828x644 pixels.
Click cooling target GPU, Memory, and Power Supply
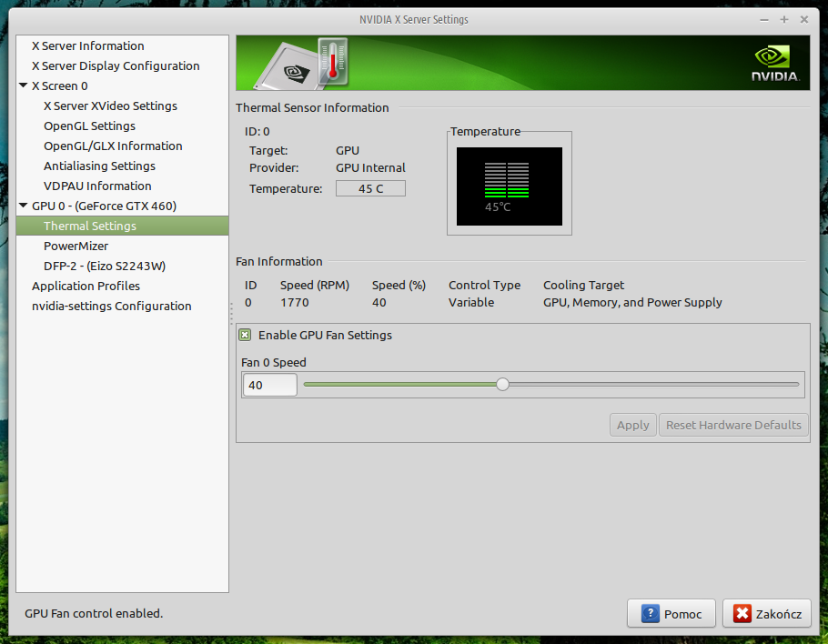coord(632,303)
